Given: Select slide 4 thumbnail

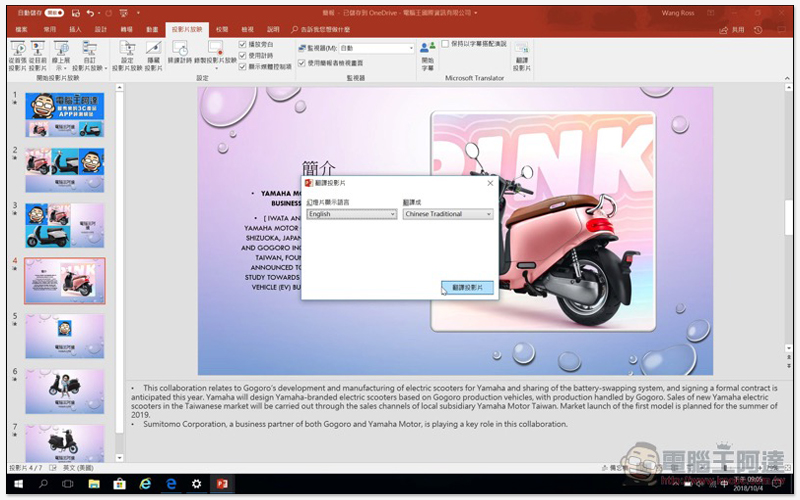Looking at the screenshot, I should pos(65,281).
